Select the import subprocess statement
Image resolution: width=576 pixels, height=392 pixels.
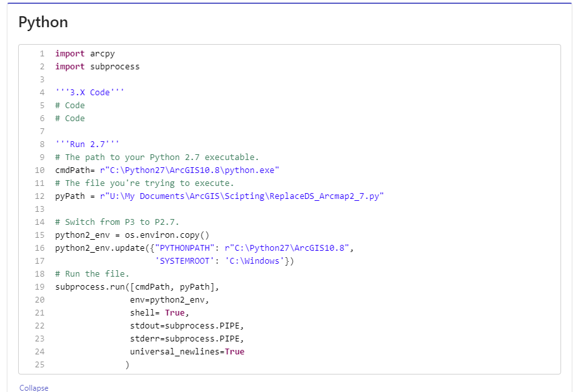94,66
